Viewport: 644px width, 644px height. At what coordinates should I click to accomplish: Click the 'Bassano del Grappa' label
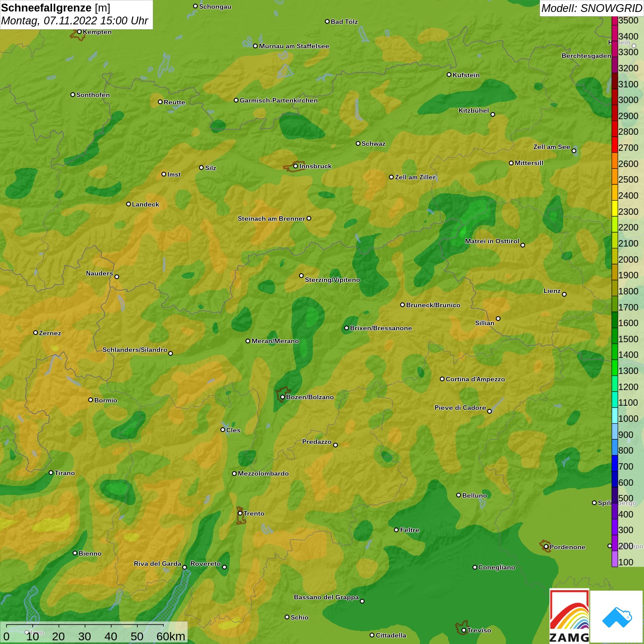tap(326, 597)
